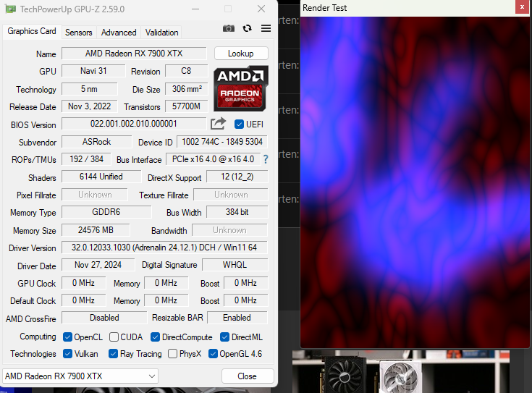Click the Device ID value field
This screenshot has height=393, width=532.
[x=222, y=142]
